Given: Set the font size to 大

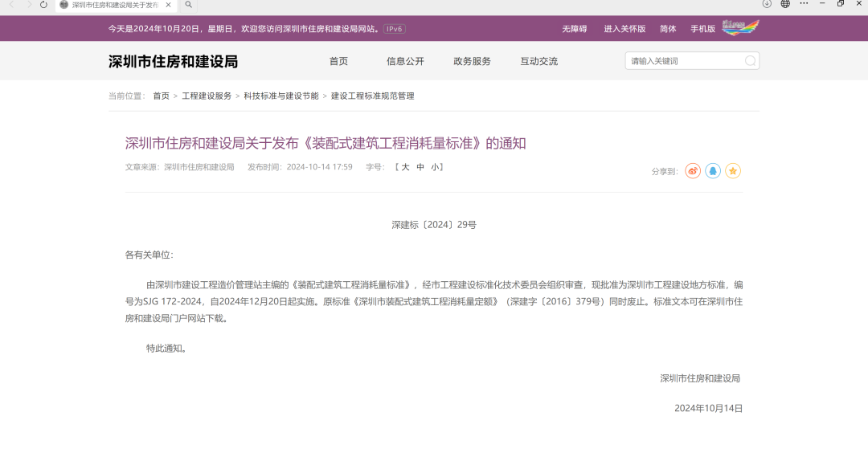Looking at the screenshot, I should pos(405,167).
